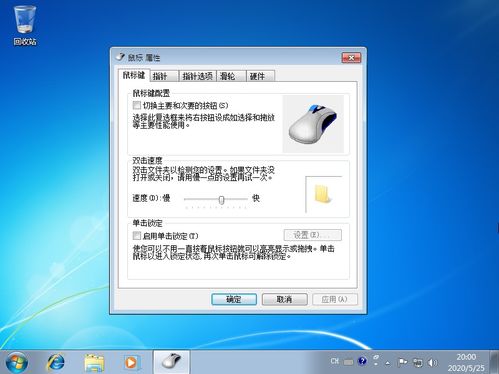Viewport: 499px width, 374px height.
Task: Click the network status tray icon
Action: coord(417,362)
